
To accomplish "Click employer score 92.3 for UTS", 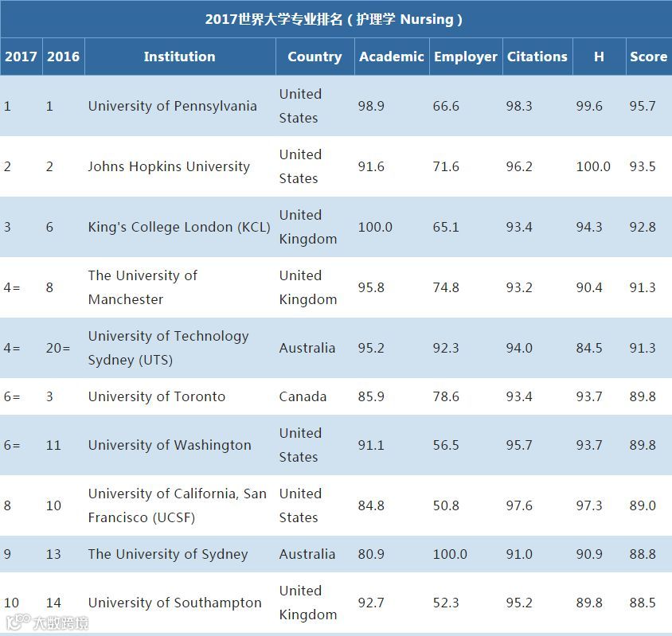I will [446, 348].
